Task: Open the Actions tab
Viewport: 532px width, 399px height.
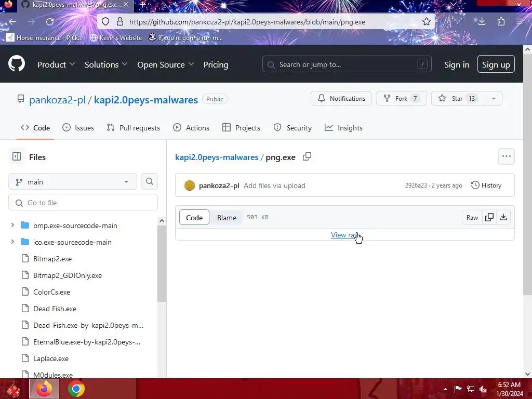Action: pyautogui.click(x=191, y=128)
